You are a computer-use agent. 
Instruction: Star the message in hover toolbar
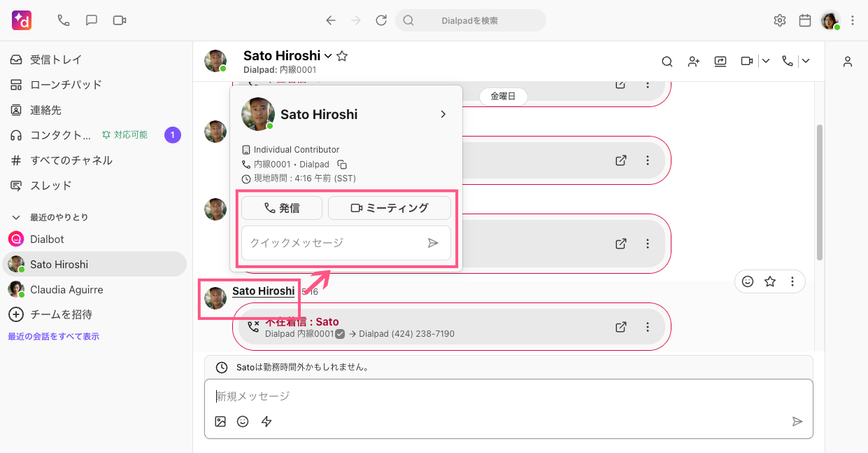pos(770,281)
